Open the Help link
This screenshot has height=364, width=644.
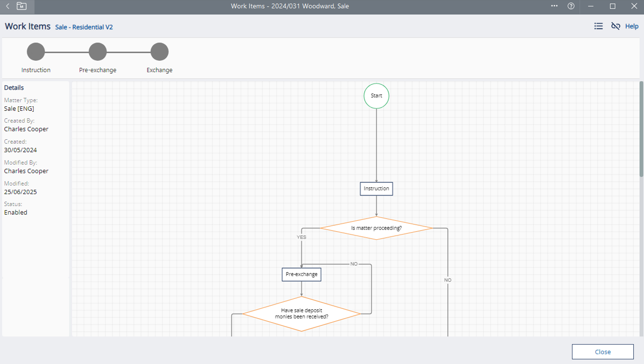point(632,26)
